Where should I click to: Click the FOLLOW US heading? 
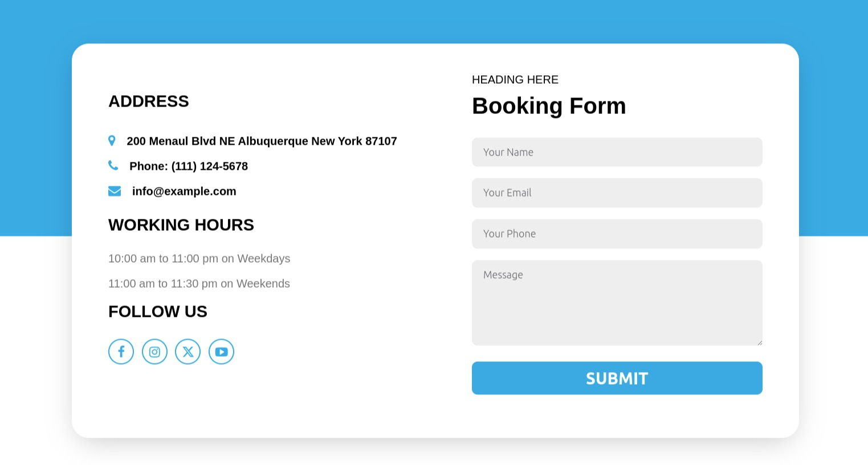click(158, 312)
